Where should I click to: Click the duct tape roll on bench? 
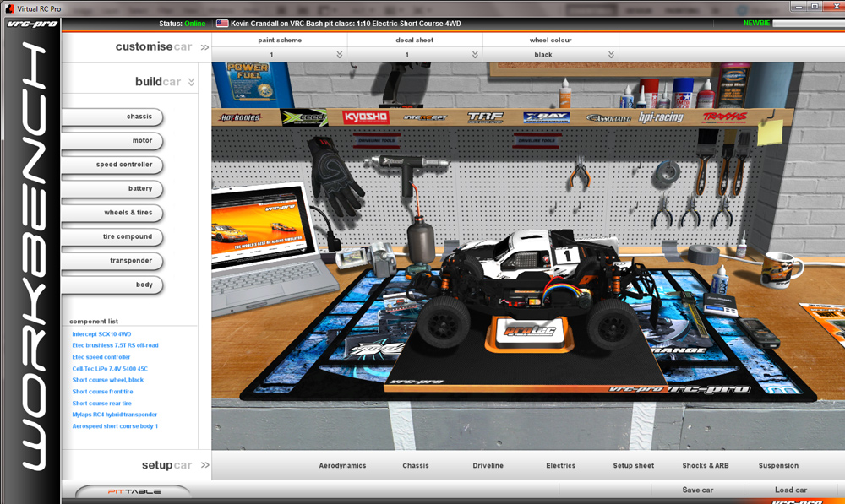click(x=703, y=253)
